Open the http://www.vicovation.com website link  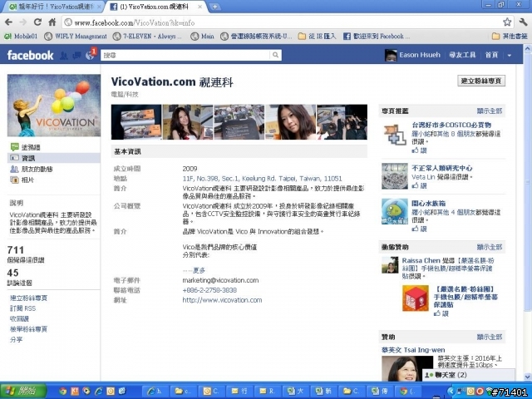point(222,300)
